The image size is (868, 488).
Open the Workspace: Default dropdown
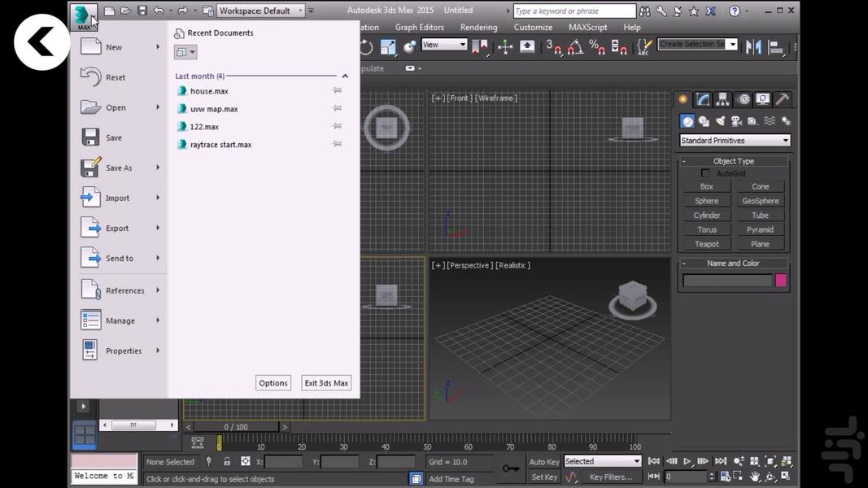tap(260, 10)
